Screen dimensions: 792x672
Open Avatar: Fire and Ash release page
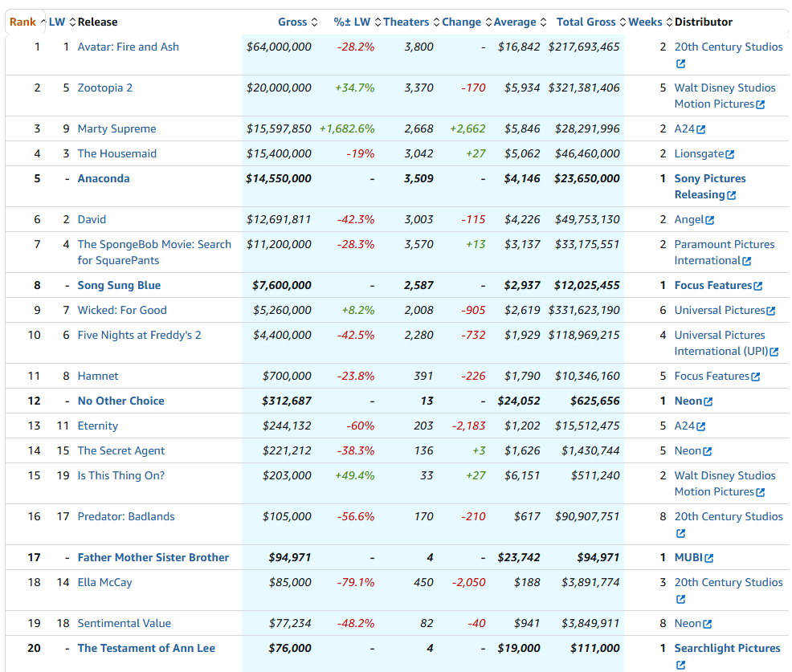pyautogui.click(x=128, y=47)
